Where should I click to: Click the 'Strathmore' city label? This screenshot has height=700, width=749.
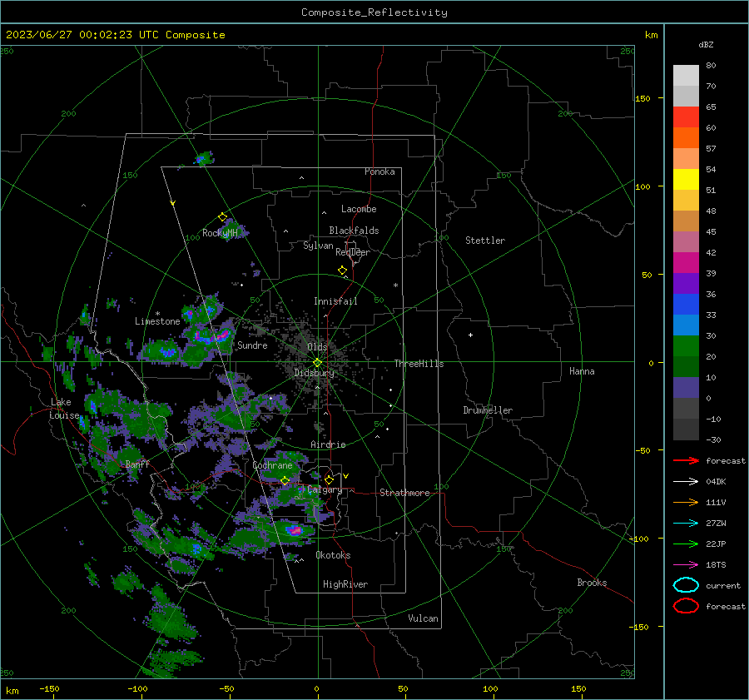click(405, 493)
